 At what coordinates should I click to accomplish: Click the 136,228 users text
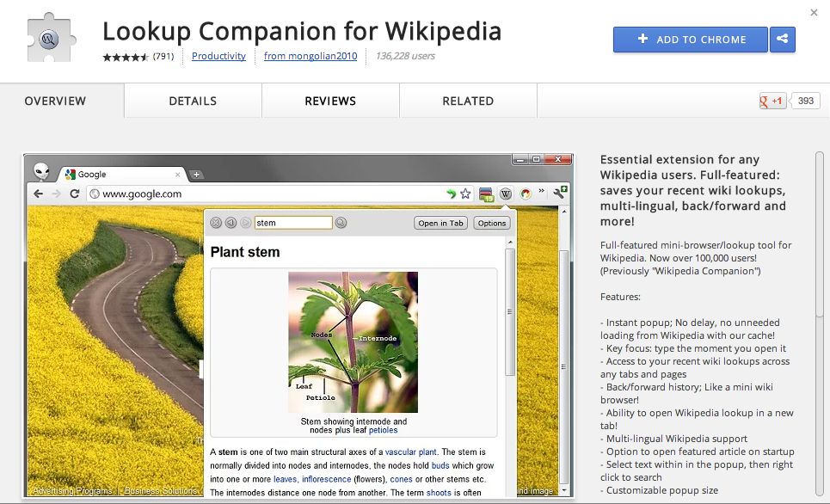[405, 56]
